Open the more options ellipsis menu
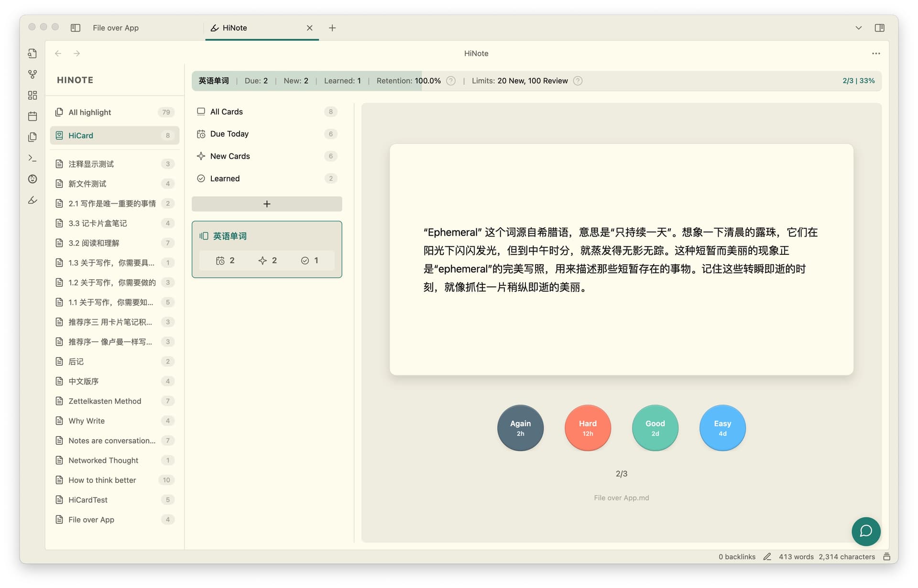The width and height of the screenshot is (918, 588). (x=876, y=54)
